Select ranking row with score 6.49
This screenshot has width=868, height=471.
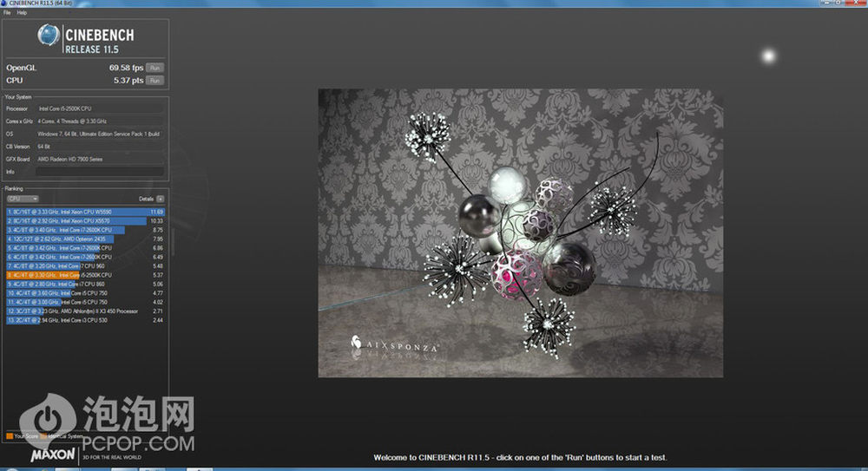[x=85, y=257]
